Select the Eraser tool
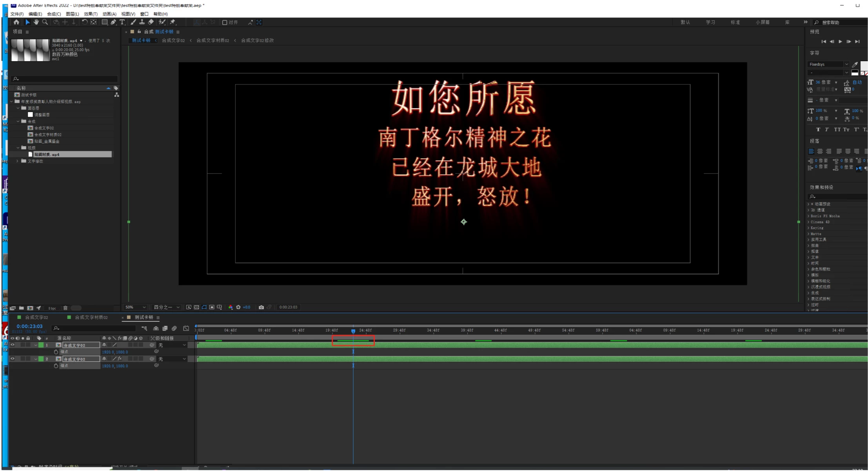 pyautogui.click(x=151, y=22)
